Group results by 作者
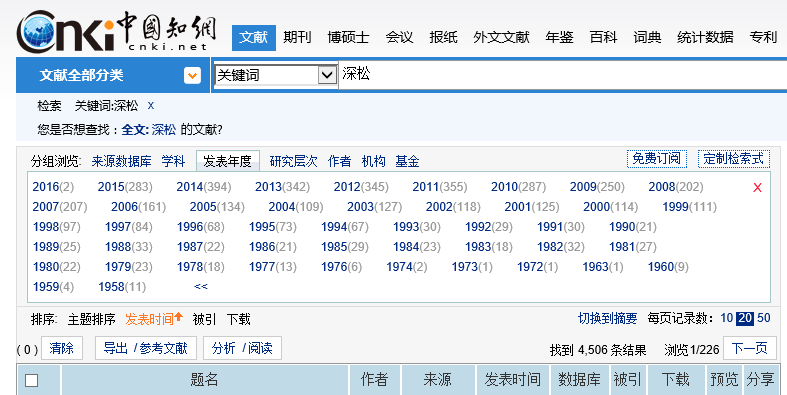Image resolution: width=787 pixels, height=395 pixels. click(340, 161)
